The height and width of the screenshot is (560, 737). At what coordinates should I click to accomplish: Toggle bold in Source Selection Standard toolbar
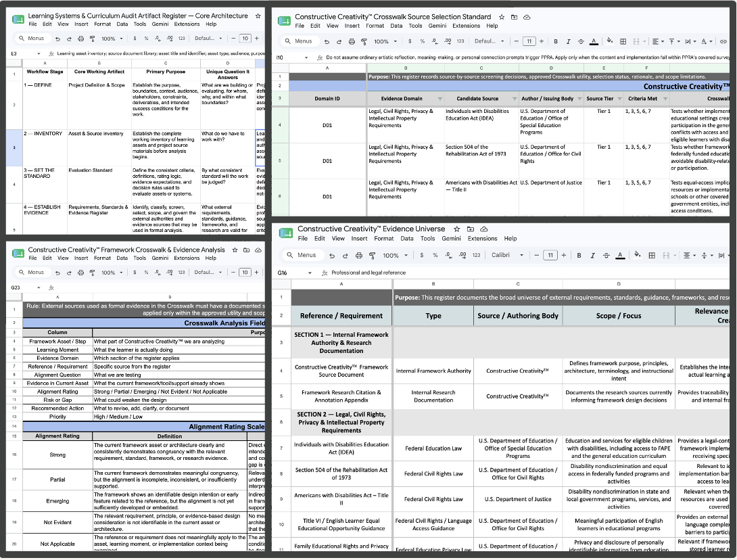click(556, 41)
